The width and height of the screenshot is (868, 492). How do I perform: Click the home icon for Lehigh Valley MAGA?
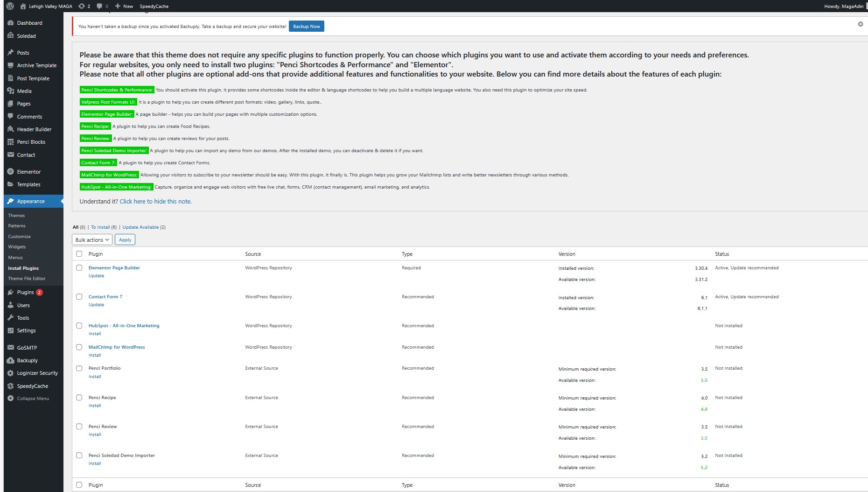tap(23, 6)
